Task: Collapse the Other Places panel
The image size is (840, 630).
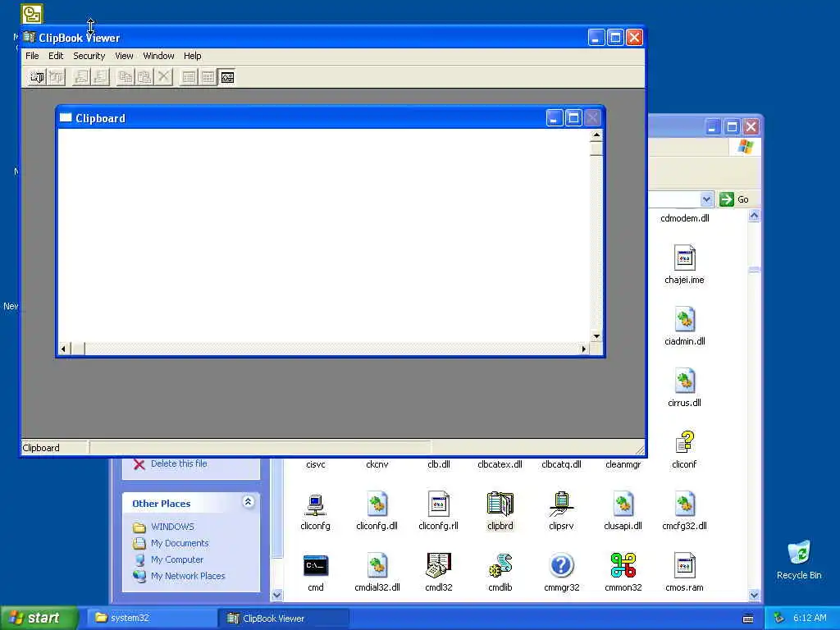Action: (248, 502)
